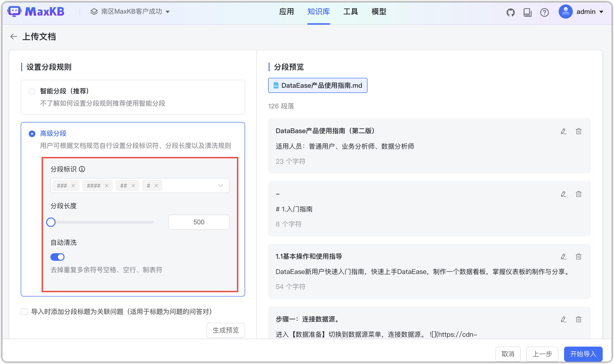614x364 pixels.
Task: Delete the DataBase产品使用指南 segment
Action: (579, 131)
